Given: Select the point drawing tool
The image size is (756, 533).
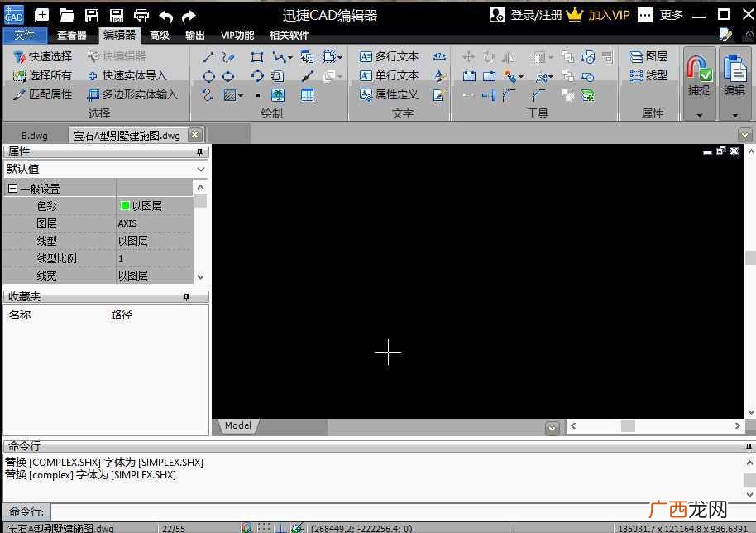Looking at the screenshot, I should coord(258,95).
